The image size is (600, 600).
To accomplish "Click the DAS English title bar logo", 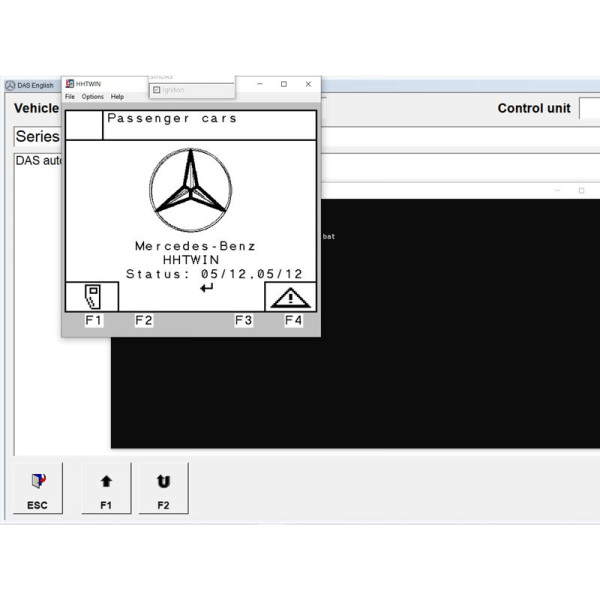I will pyautogui.click(x=10, y=86).
